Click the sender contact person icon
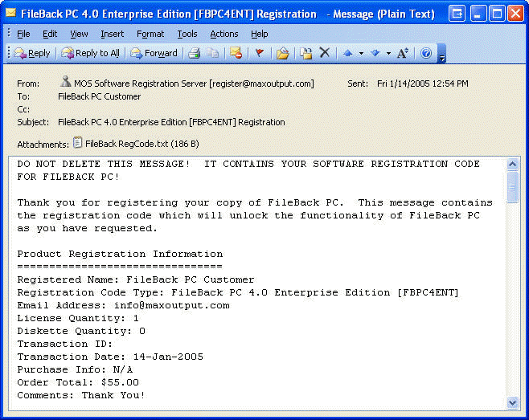This screenshot has height=420, width=529. tap(65, 81)
